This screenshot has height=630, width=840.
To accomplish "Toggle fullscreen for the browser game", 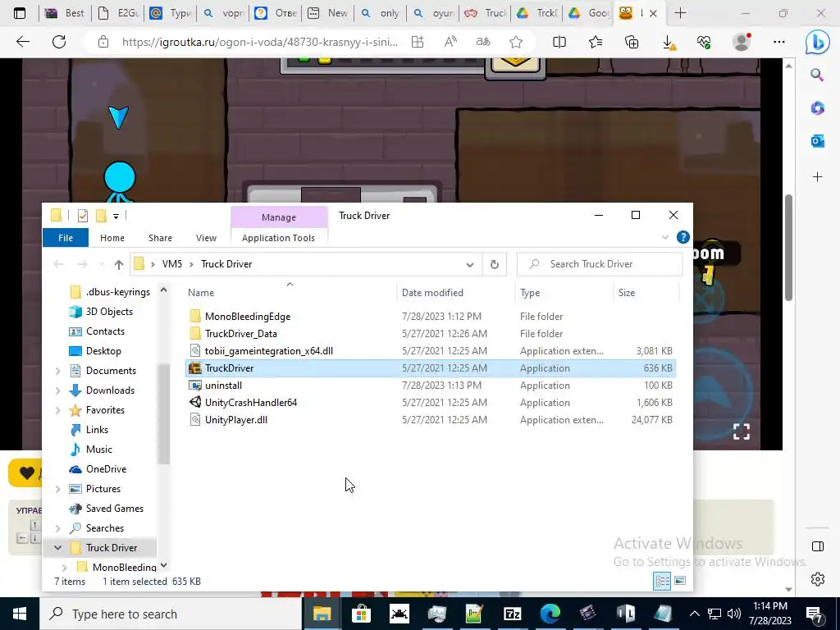I will pos(742,431).
